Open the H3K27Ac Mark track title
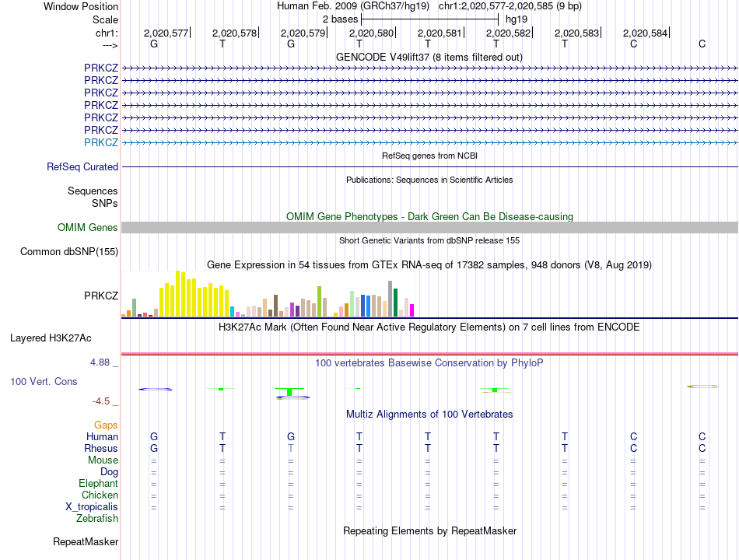The height and width of the screenshot is (560, 739). 429,327
